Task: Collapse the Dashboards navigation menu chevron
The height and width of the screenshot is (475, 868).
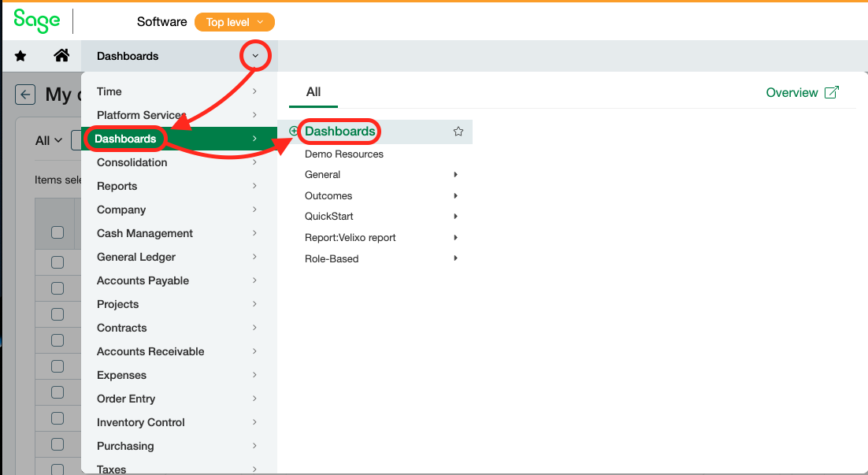Action: (255, 56)
